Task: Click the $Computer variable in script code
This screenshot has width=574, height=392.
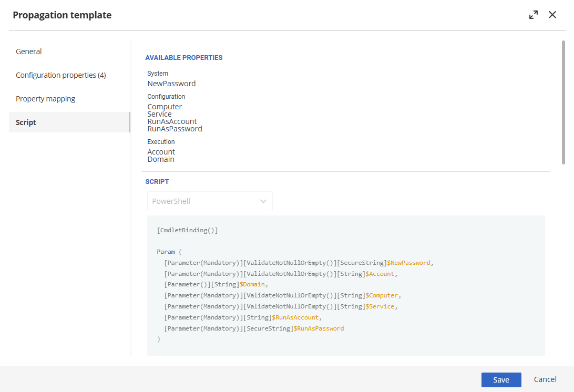Action: [x=383, y=295]
